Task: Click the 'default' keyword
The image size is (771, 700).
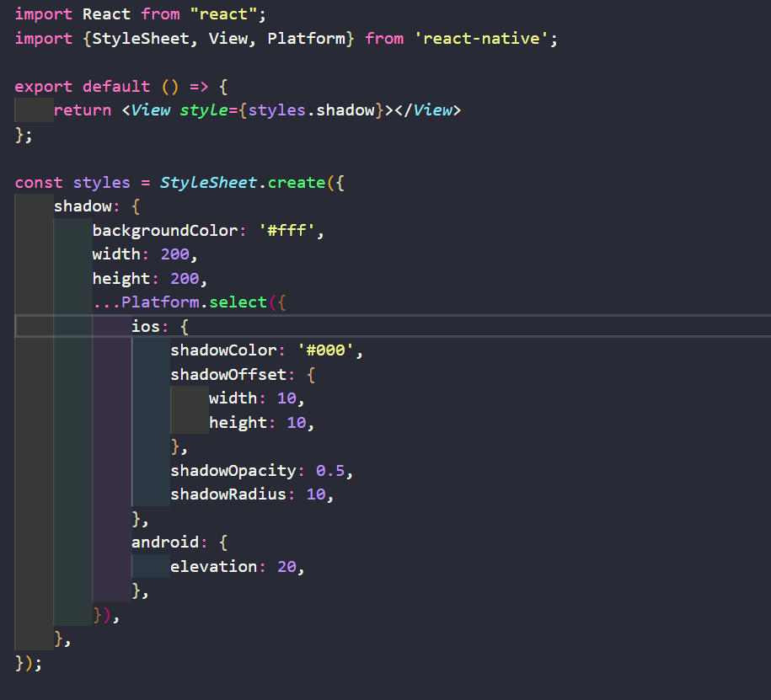Action: coord(116,87)
